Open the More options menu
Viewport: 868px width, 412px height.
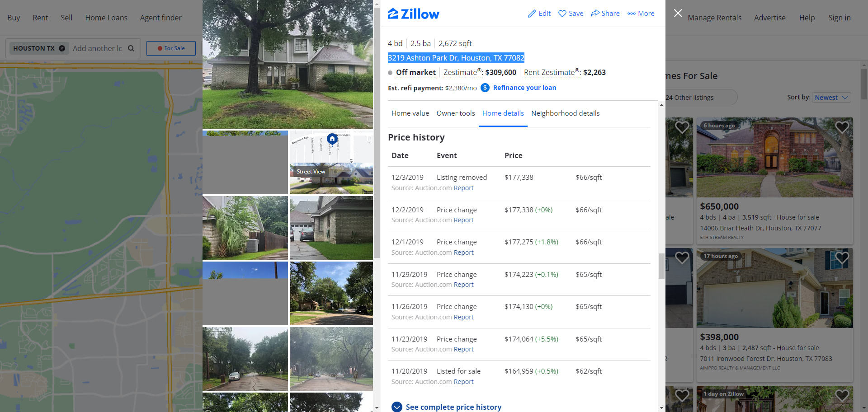point(641,14)
